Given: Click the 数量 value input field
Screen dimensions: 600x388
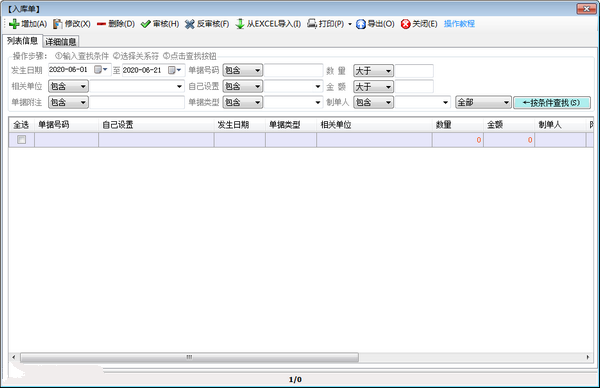Looking at the screenshot, I should coord(414,71).
